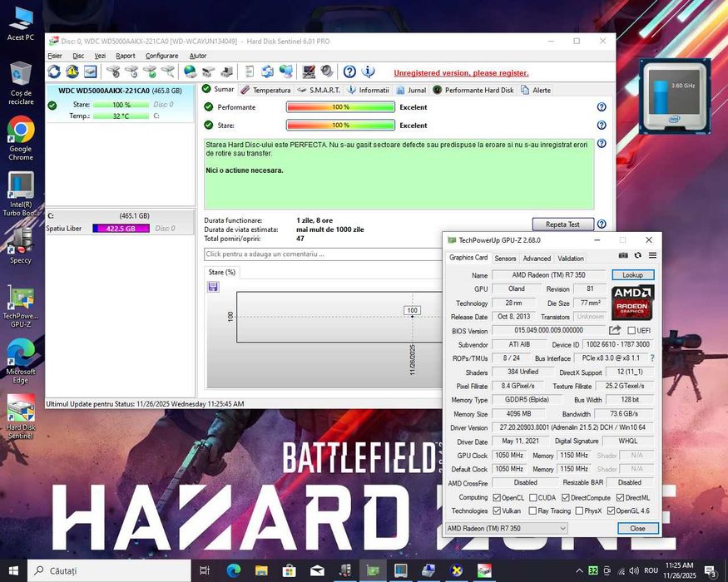Click the globe over disk toolbar icon
The image size is (728, 582).
(190, 72)
